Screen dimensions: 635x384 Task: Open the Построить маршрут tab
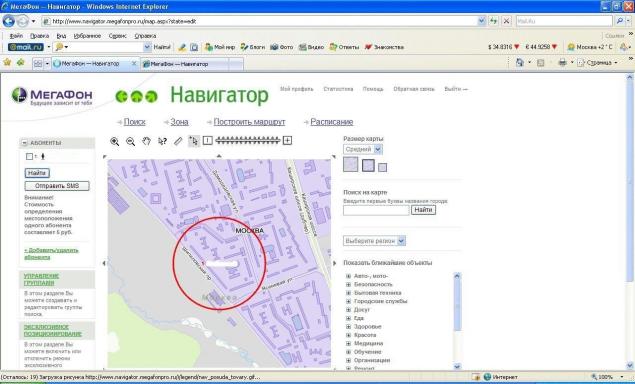coord(249,122)
